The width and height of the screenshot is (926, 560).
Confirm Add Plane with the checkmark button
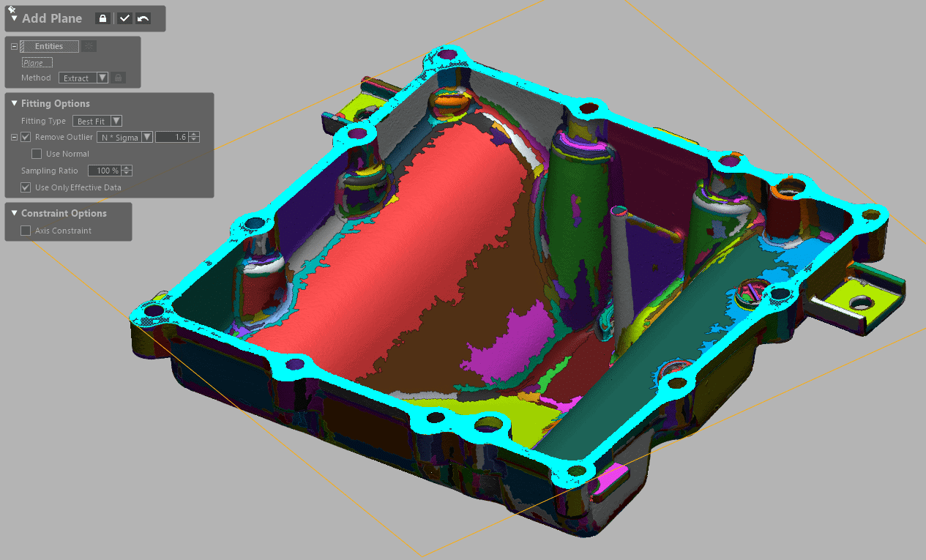(x=125, y=18)
